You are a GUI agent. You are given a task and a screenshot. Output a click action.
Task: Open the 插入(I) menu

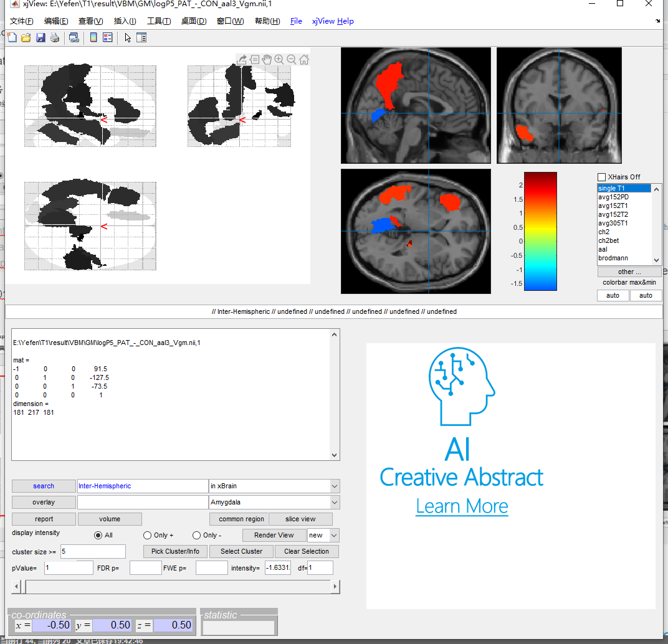coord(125,21)
